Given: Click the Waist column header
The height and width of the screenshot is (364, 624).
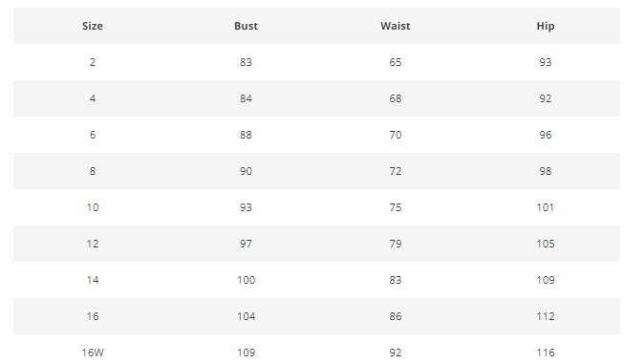Looking at the screenshot, I should click(396, 26).
